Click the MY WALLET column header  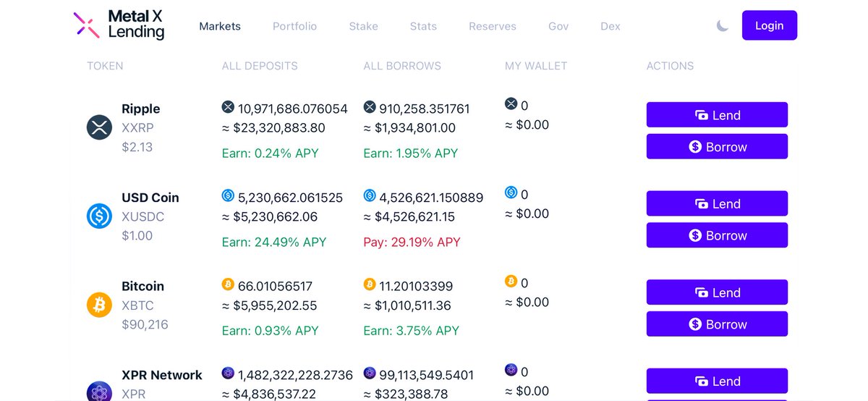(536, 66)
